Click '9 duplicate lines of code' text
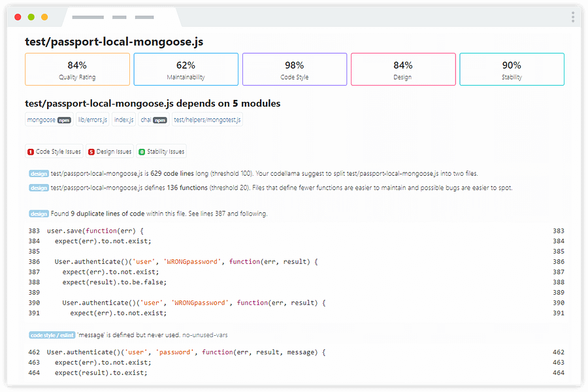Image resolution: width=588 pixels, height=392 pixels. (x=108, y=214)
